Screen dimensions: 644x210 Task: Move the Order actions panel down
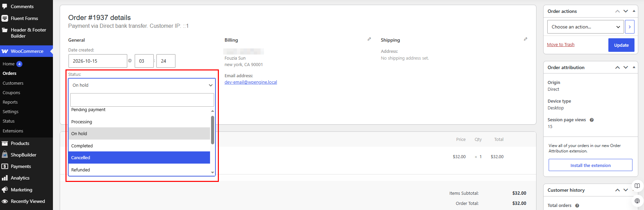(626, 11)
